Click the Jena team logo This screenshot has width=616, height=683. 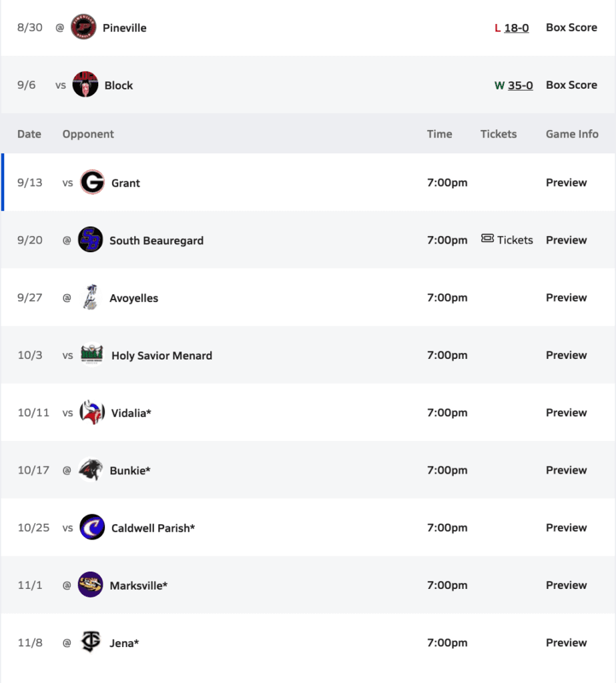coord(90,642)
